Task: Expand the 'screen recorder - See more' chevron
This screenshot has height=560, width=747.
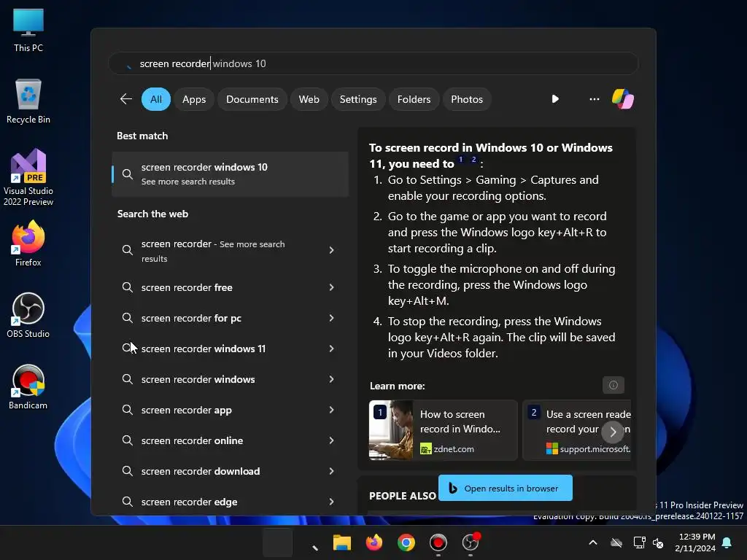Action: tap(332, 250)
